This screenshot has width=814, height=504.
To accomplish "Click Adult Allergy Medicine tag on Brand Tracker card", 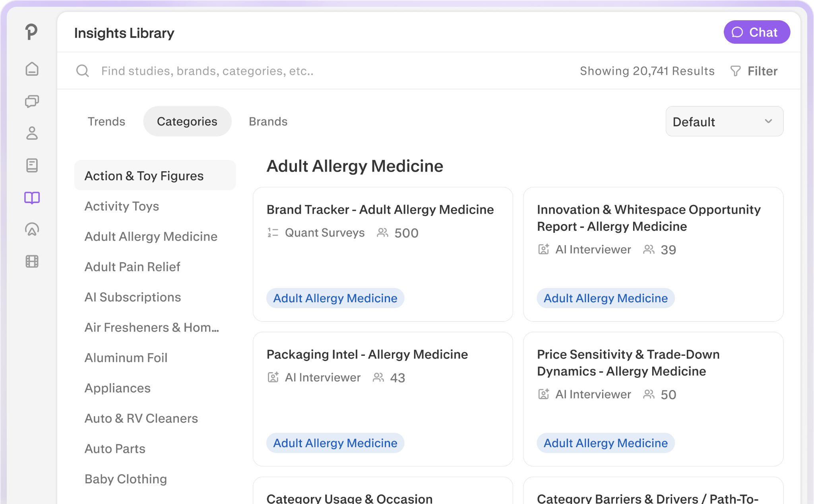I will click(x=335, y=298).
